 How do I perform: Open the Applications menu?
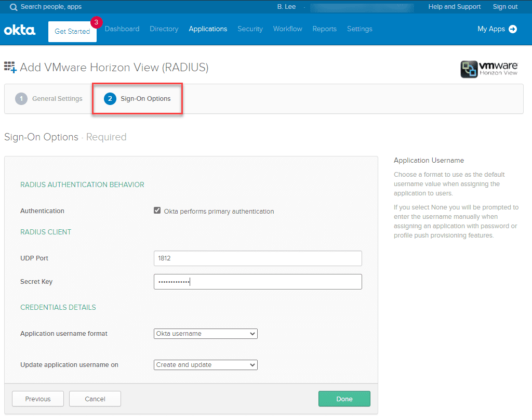[208, 29]
